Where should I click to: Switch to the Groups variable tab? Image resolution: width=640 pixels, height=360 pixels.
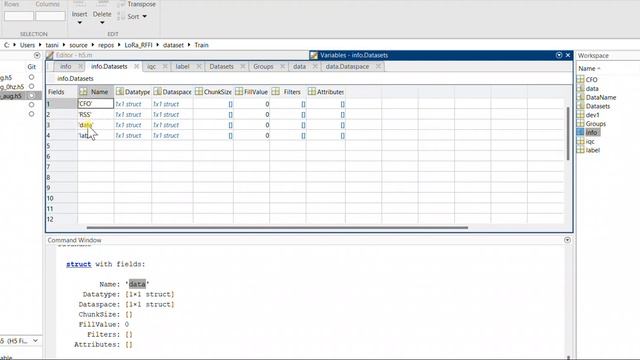[x=263, y=66]
